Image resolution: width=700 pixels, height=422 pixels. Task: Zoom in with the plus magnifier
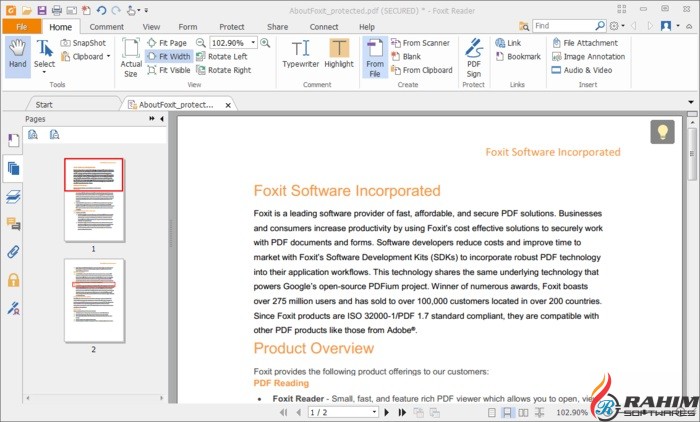tap(265, 43)
